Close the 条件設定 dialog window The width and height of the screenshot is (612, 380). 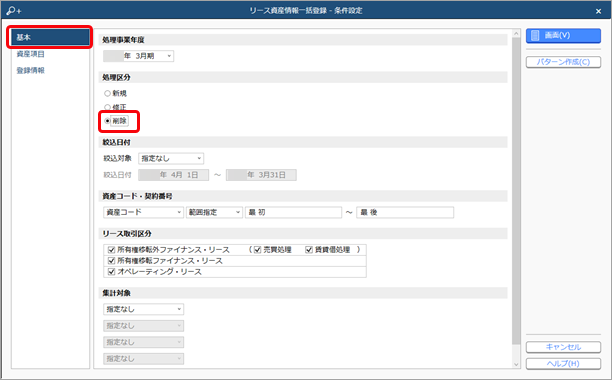tap(598, 11)
